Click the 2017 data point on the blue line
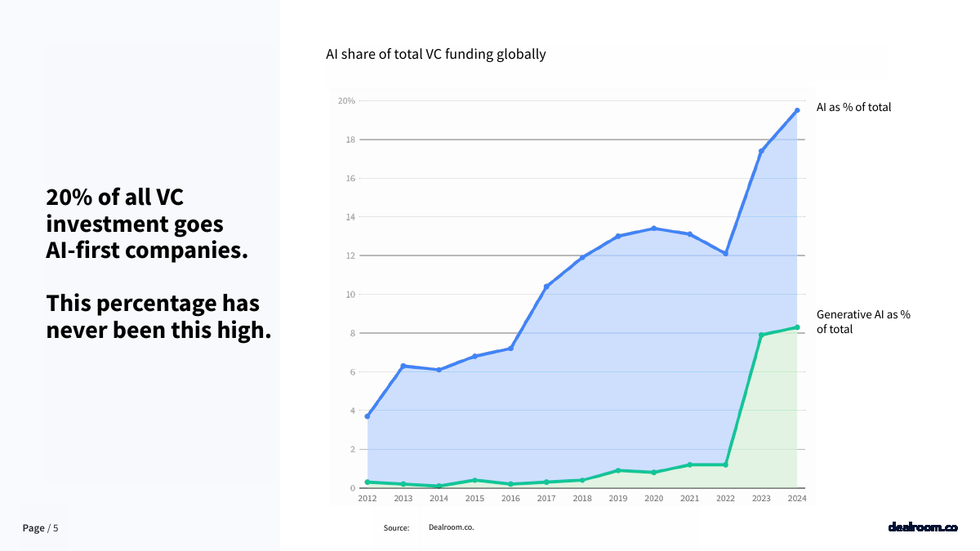Screen dimensions: 980x551 click(546, 287)
